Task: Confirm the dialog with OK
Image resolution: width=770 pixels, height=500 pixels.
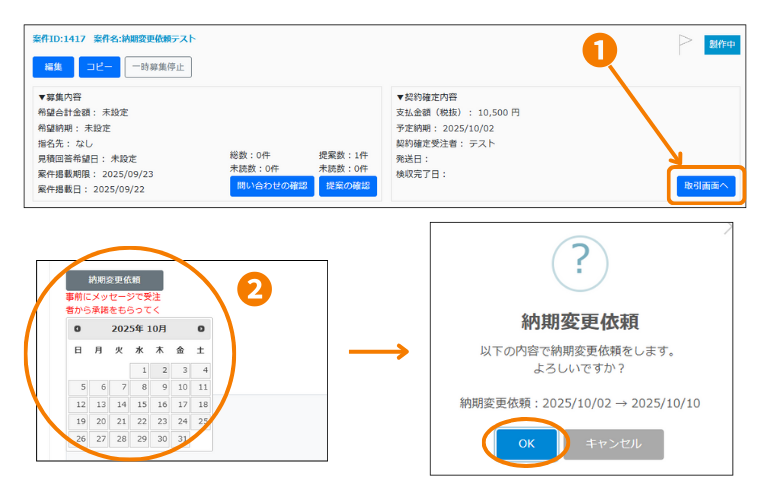Action: coord(526,444)
